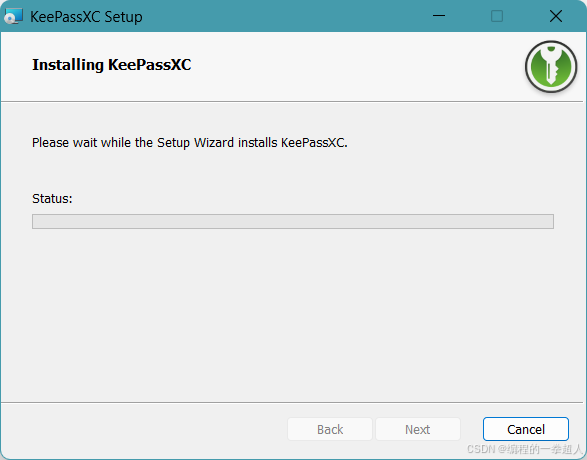Cancel the KeePassXC installation
The image size is (587, 460).
(526, 429)
